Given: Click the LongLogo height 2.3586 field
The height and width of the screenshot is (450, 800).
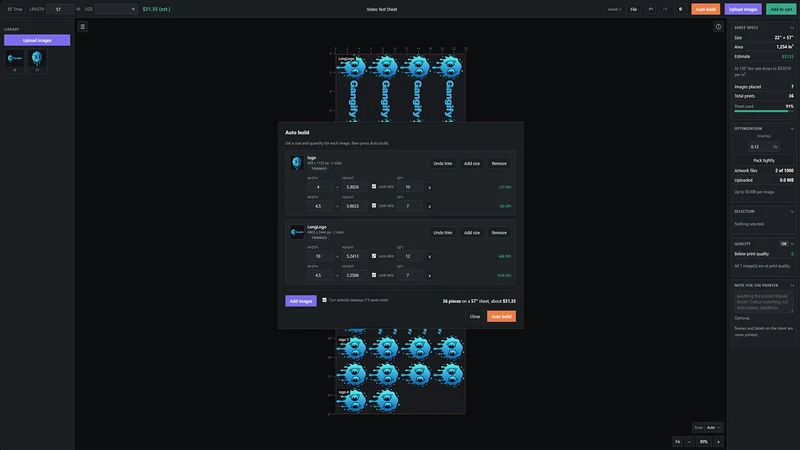Looking at the screenshot, I should tap(355, 276).
